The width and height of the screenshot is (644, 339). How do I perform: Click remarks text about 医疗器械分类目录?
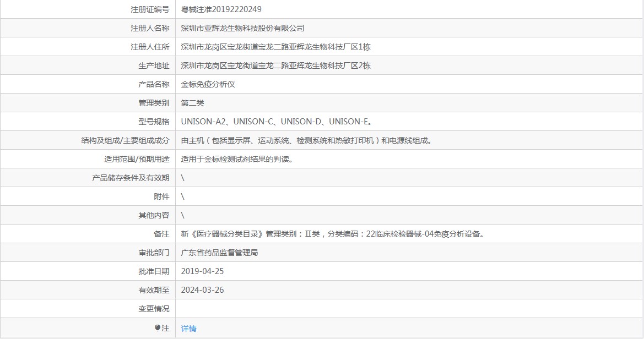(x=333, y=234)
